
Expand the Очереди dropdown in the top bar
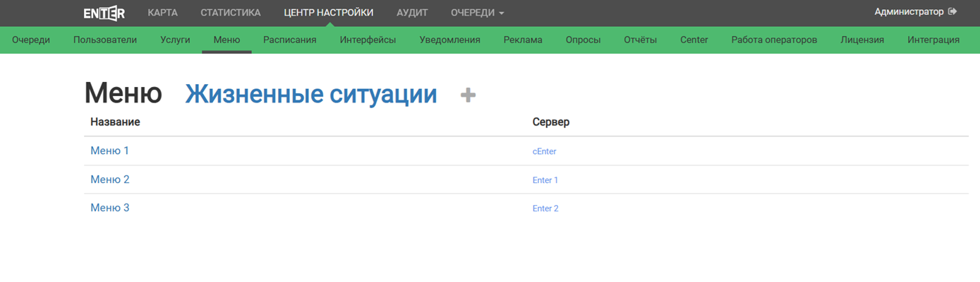[x=478, y=13]
